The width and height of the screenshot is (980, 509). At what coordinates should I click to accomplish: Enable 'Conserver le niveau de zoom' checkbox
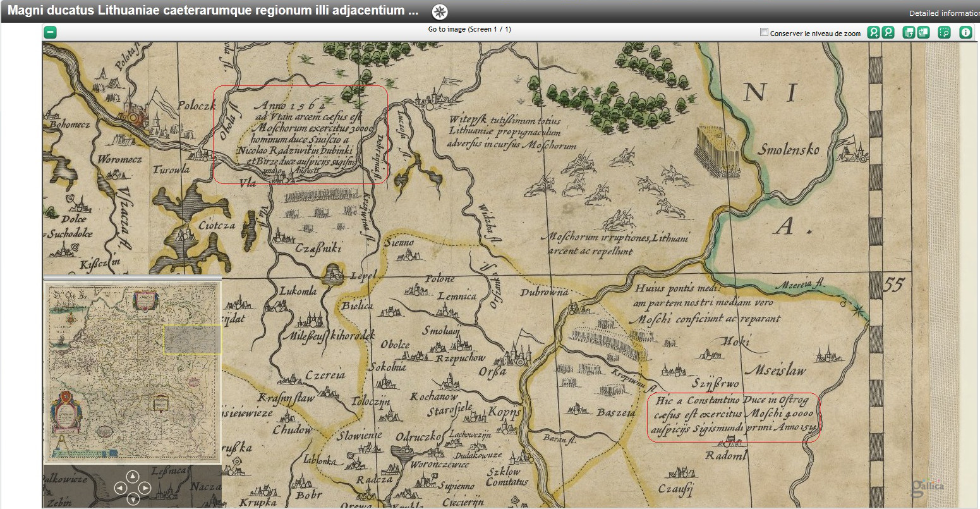tap(764, 32)
